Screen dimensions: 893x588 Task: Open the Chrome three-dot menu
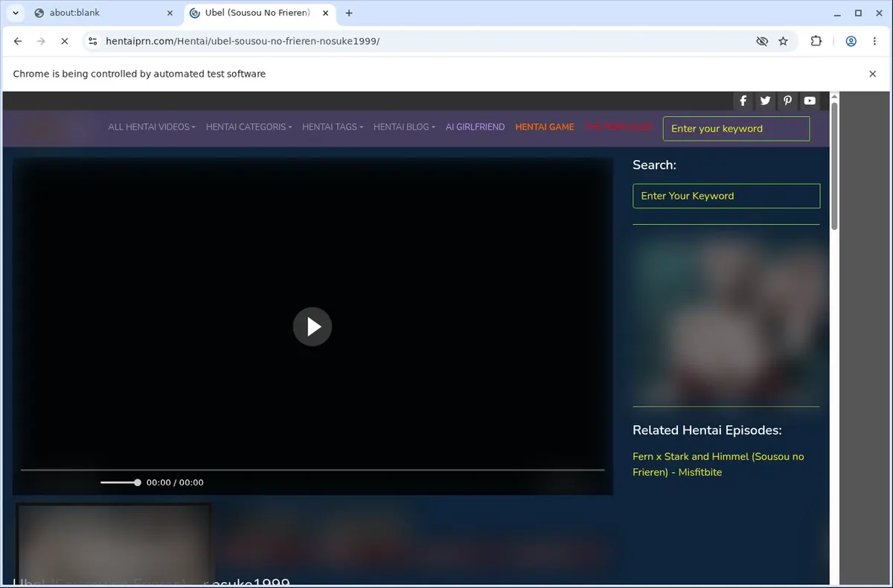pyautogui.click(x=874, y=42)
